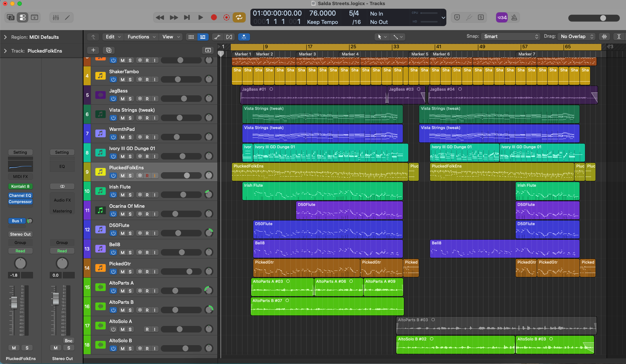Image resolution: width=626 pixels, height=364 pixels.
Task: Click the metronome icon
Action: pyautogui.click(x=514, y=17)
